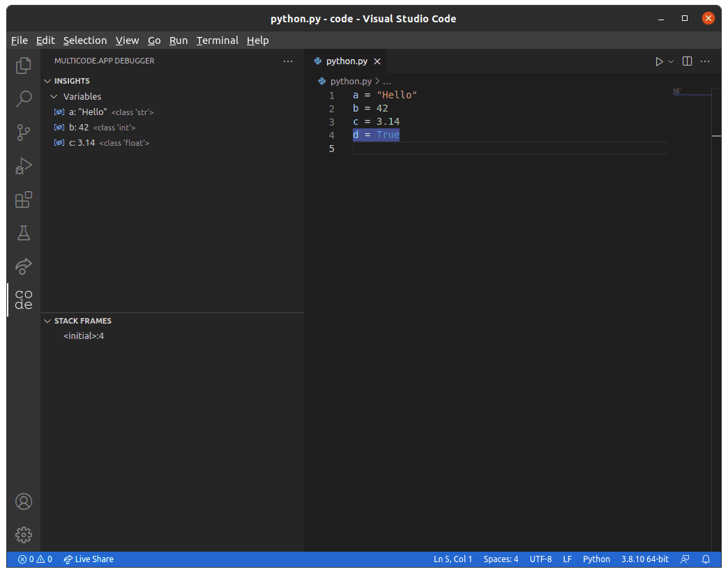The height and width of the screenshot is (574, 728).
Task: Click the split editor icon
Action: [687, 61]
